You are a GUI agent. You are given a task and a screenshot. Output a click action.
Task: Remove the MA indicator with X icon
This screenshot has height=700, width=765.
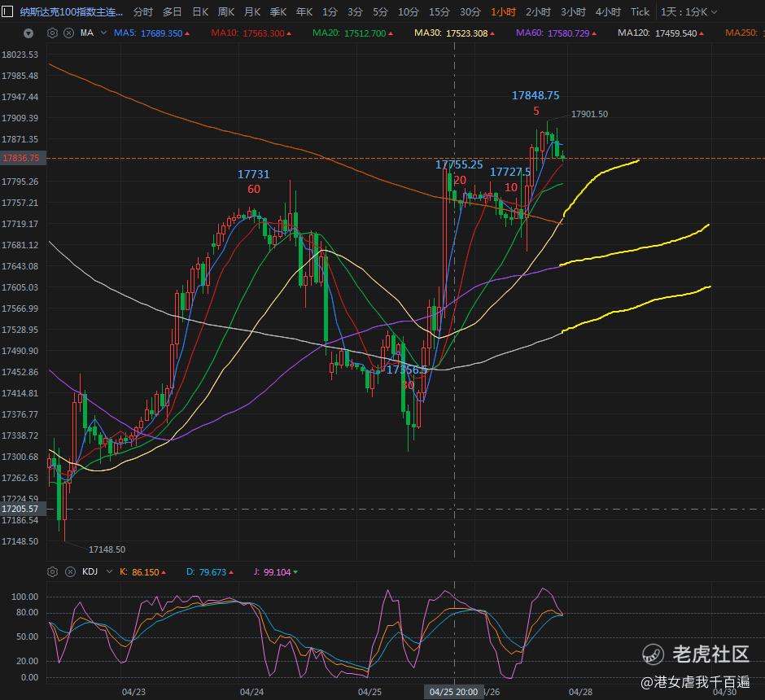[x=69, y=33]
